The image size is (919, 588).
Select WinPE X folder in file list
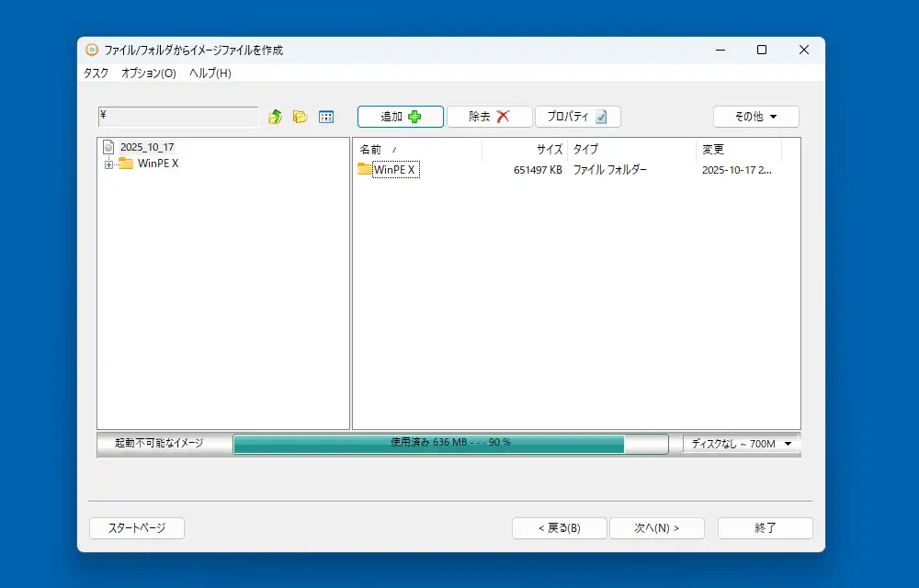pyautogui.click(x=395, y=170)
